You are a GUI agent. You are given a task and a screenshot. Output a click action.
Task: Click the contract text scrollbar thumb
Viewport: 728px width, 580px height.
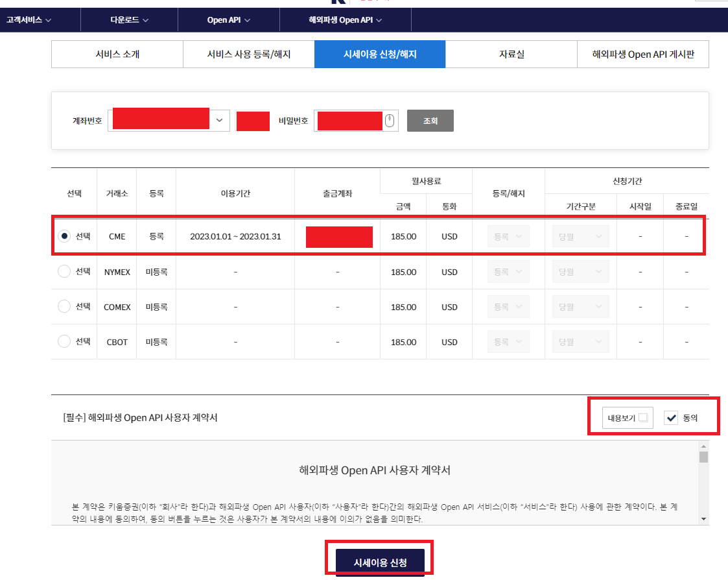pyautogui.click(x=703, y=457)
